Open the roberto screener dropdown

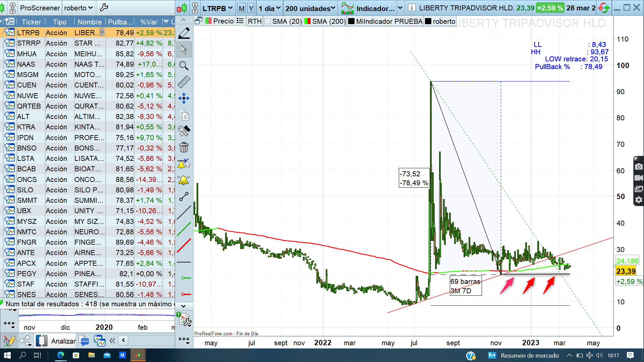pos(78,8)
